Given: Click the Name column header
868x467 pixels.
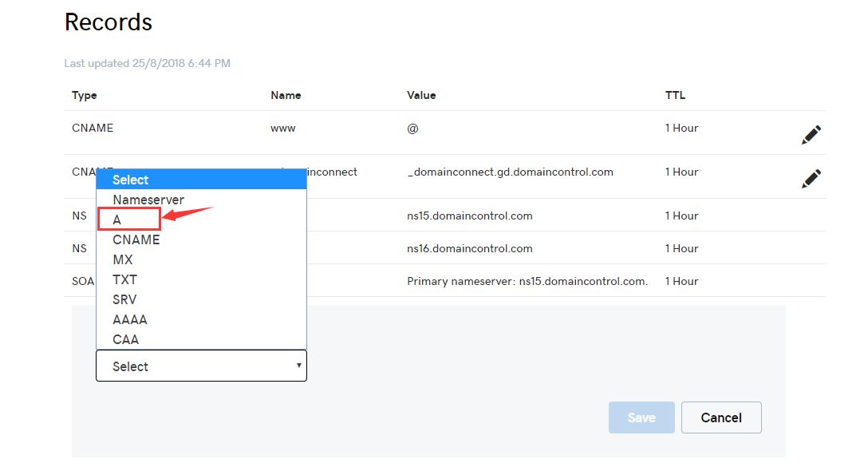Looking at the screenshot, I should tap(286, 95).
